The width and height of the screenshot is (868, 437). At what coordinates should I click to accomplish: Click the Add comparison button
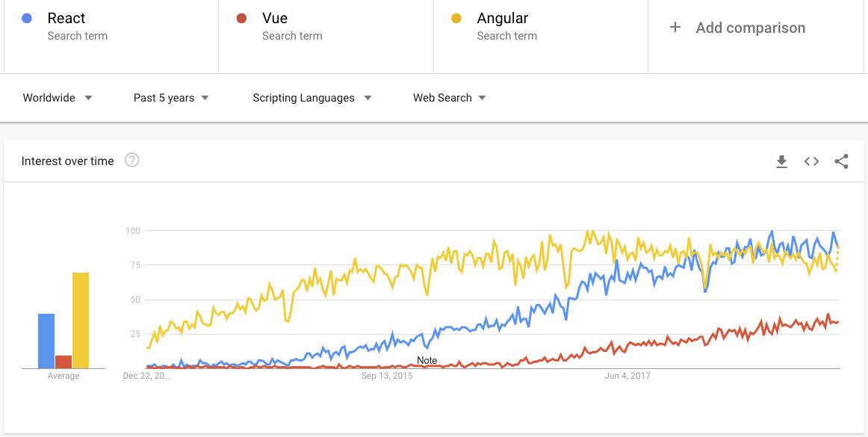(750, 28)
